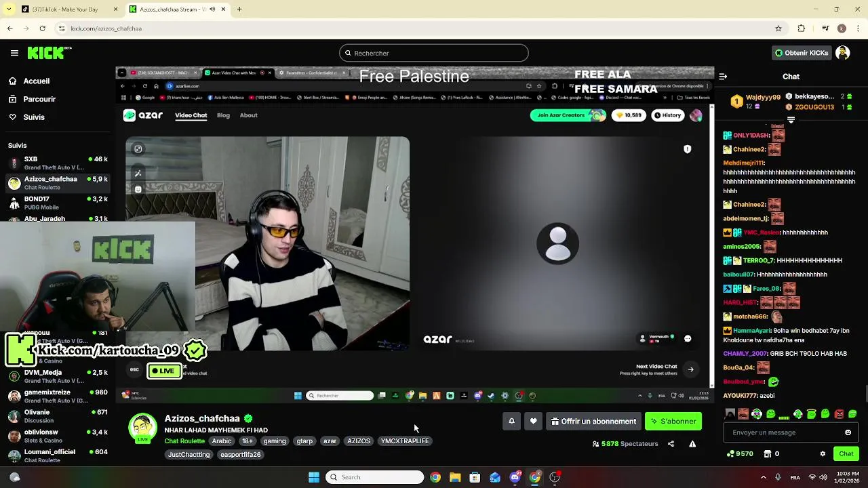Go back in browser history
This screenshot has height=488, width=868.
(9, 28)
